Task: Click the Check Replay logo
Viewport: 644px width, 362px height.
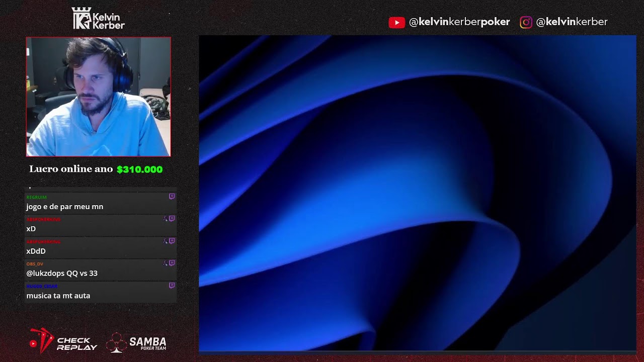Action: click(63, 341)
